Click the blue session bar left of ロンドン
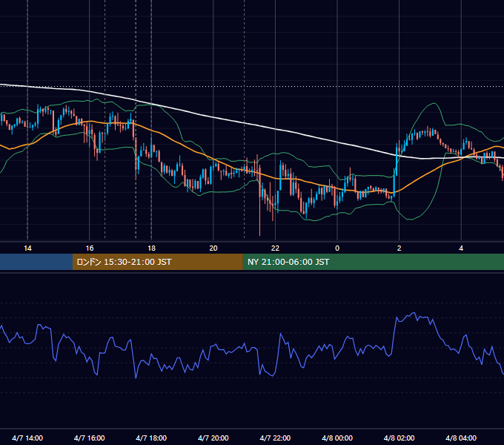The image size is (504, 445). [x=36, y=262]
